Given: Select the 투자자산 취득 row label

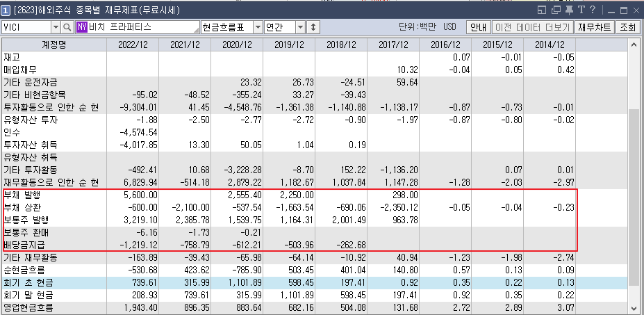Looking at the screenshot, I should tap(31, 145).
